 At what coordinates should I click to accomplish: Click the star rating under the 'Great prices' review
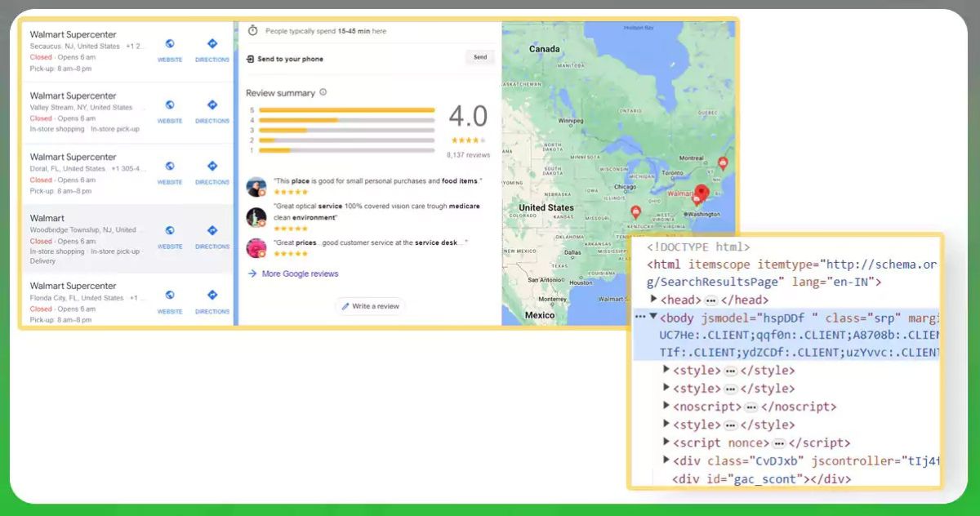pyautogui.click(x=291, y=253)
